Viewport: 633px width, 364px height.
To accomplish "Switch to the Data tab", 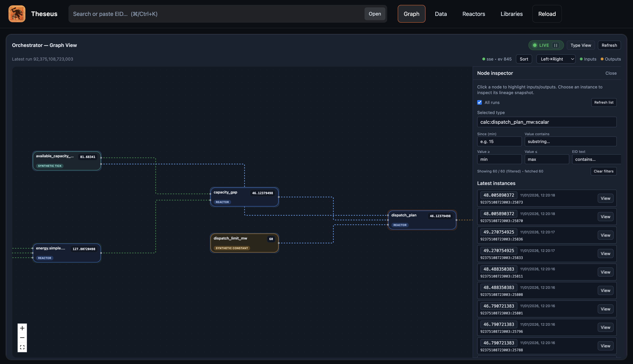I will (x=441, y=14).
